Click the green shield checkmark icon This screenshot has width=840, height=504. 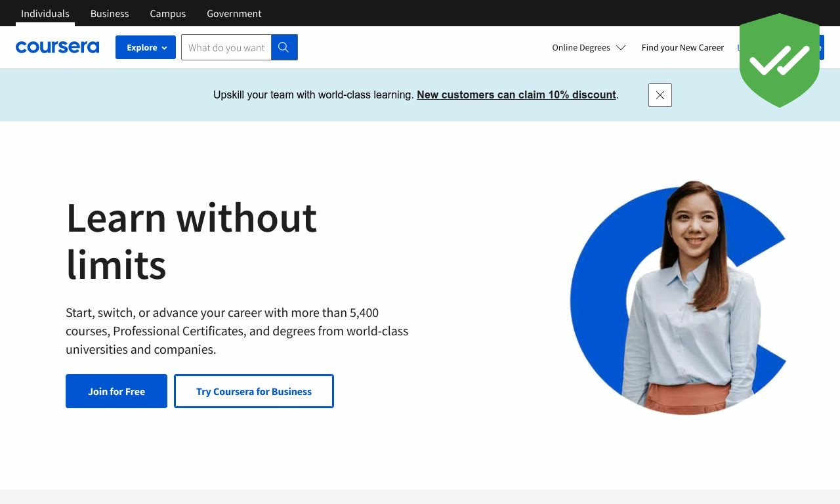click(780, 60)
